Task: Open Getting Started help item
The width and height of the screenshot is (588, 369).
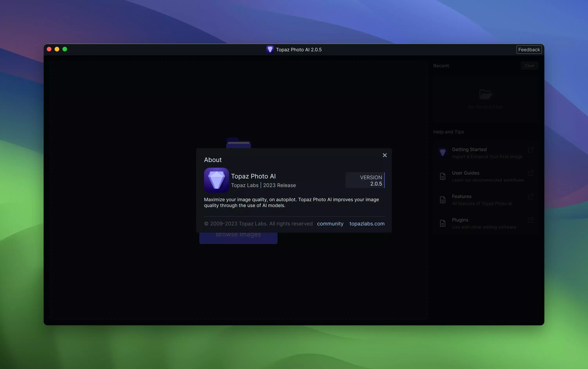Action: 469,149
